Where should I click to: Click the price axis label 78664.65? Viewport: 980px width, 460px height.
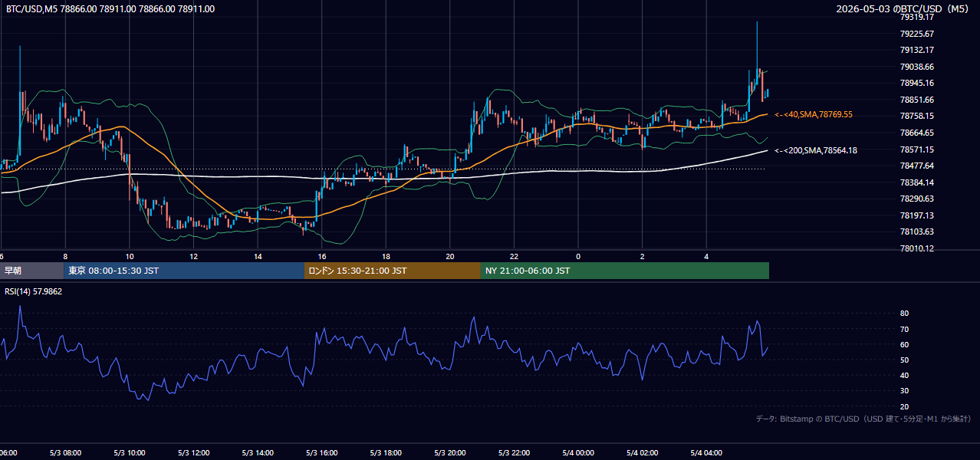916,133
